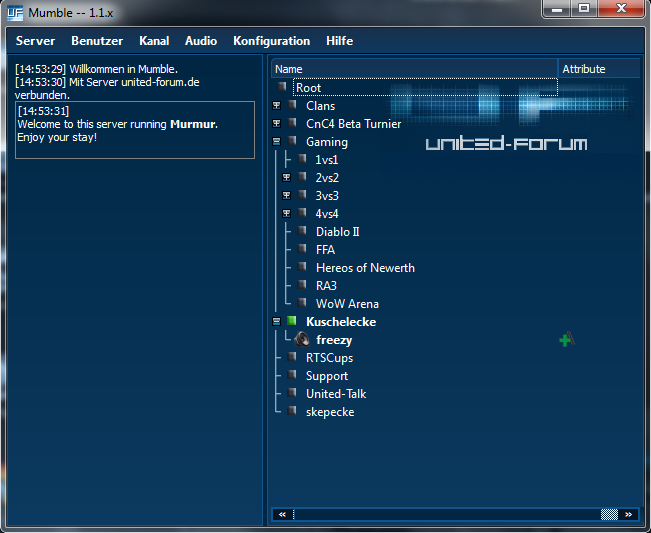Click the Name column header
Image resolution: width=651 pixels, height=533 pixels.
pyautogui.click(x=414, y=69)
